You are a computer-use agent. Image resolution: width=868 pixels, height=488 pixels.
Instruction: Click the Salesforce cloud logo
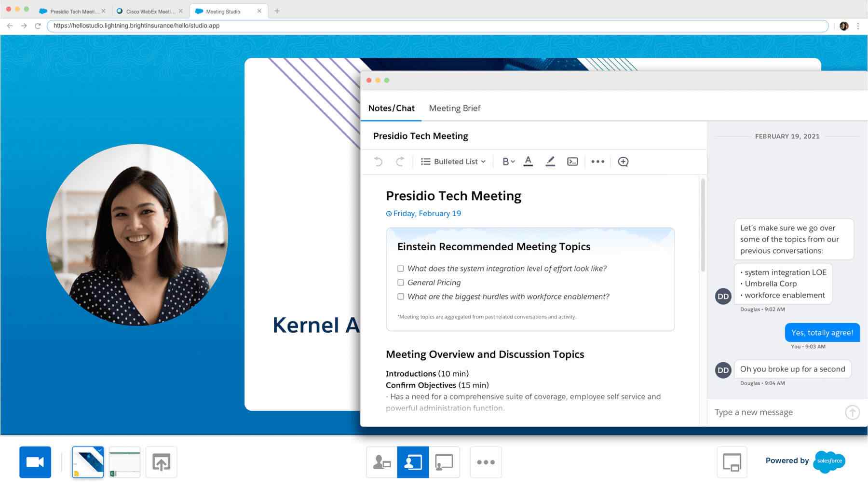[x=829, y=461]
